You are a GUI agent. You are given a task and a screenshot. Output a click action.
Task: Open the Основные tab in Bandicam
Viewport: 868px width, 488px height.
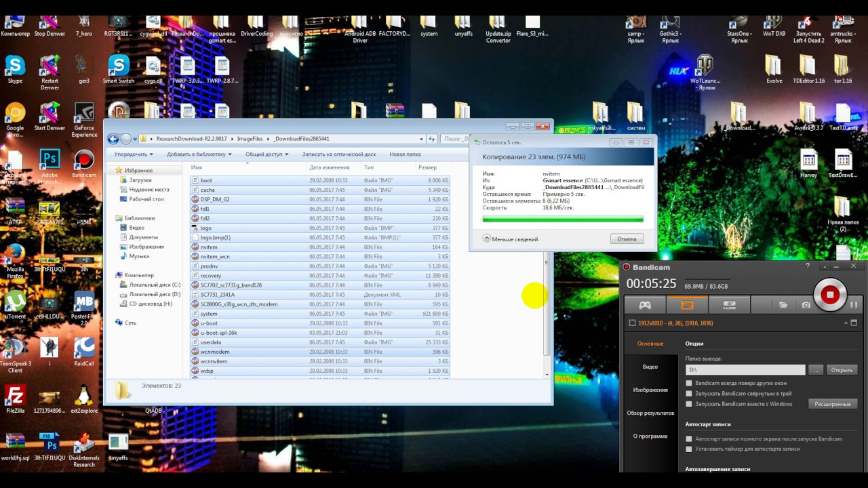pyautogui.click(x=650, y=344)
